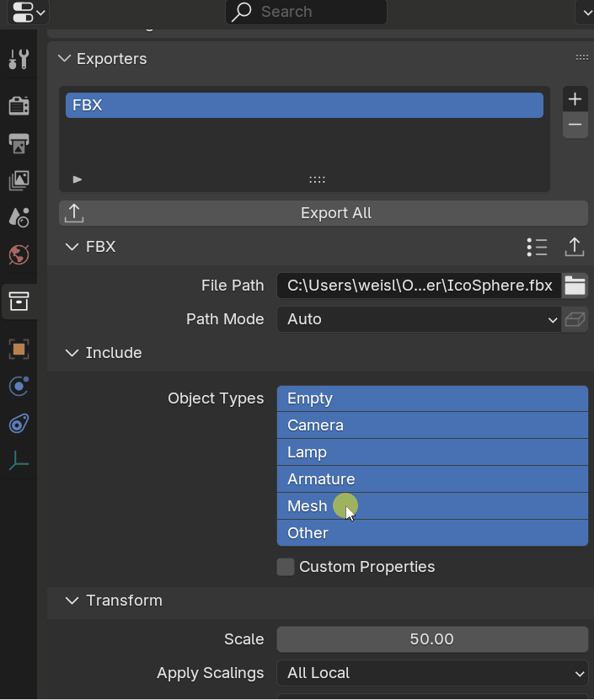Toggle the Mesh object type

click(432, 506)
